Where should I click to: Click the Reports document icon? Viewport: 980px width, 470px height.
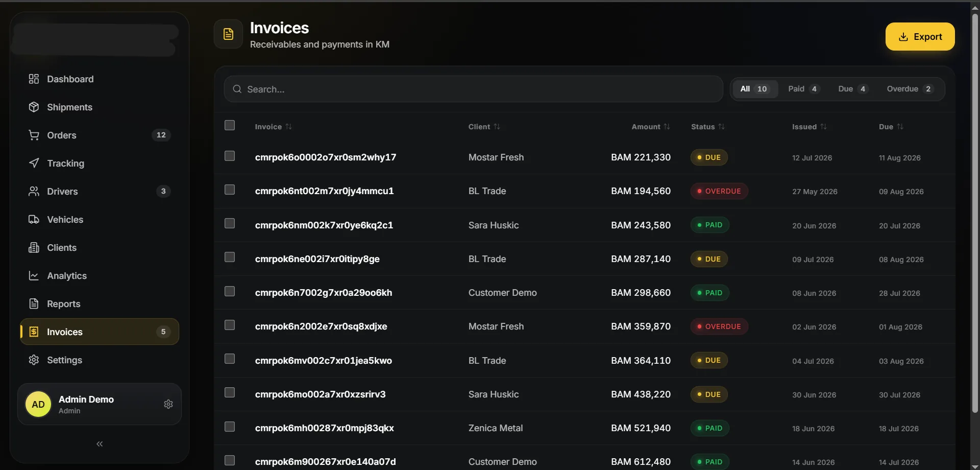[34, 303]
